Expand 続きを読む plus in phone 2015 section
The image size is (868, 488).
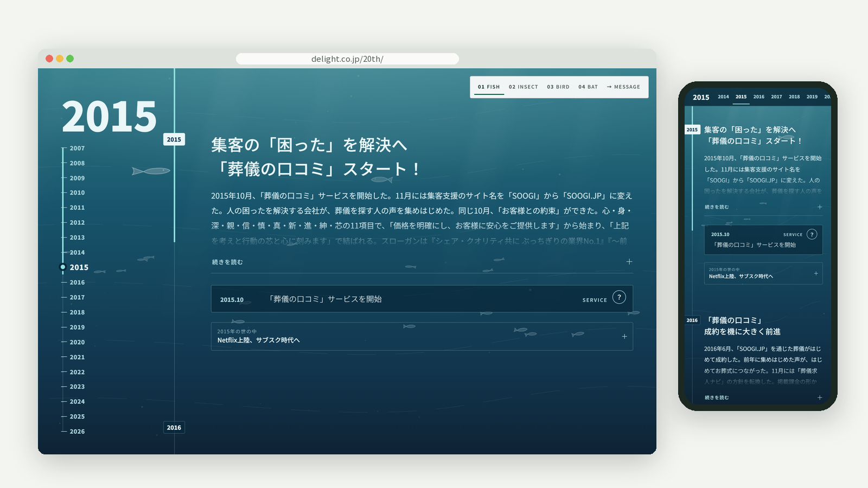coord(820,207)
